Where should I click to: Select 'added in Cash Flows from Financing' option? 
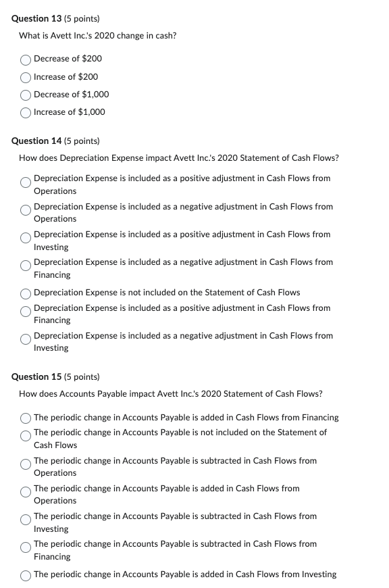tap(25, 417)
